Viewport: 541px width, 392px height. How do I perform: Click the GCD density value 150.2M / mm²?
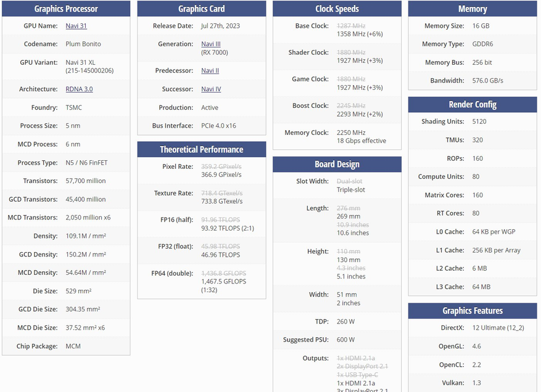[86, 255]
